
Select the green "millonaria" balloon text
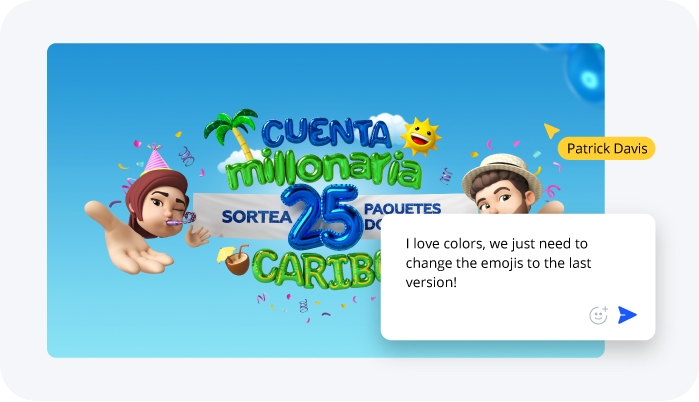click(324, 170)
